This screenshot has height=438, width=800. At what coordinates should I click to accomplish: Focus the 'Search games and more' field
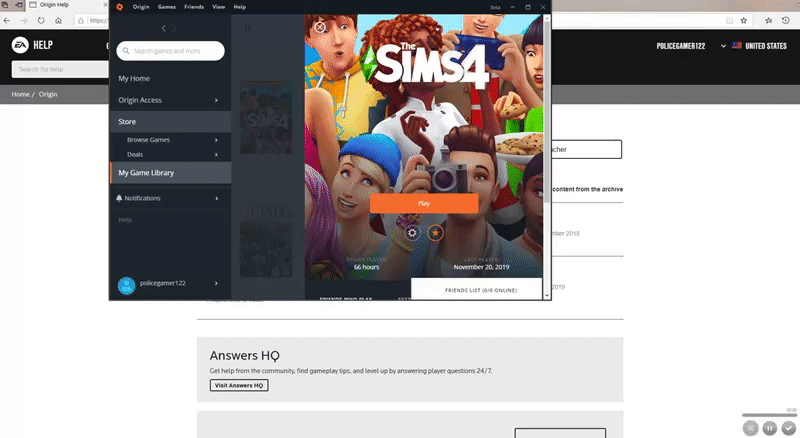coord(170,51)
